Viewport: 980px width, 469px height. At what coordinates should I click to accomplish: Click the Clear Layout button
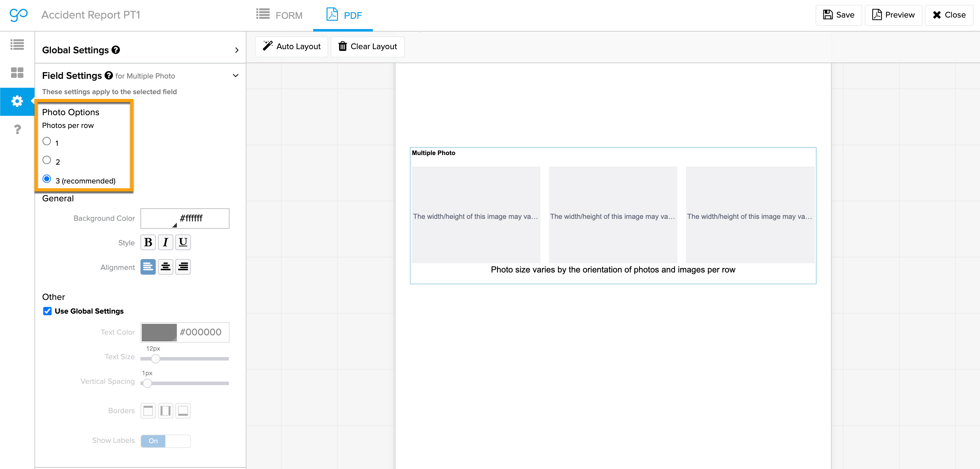367,46
